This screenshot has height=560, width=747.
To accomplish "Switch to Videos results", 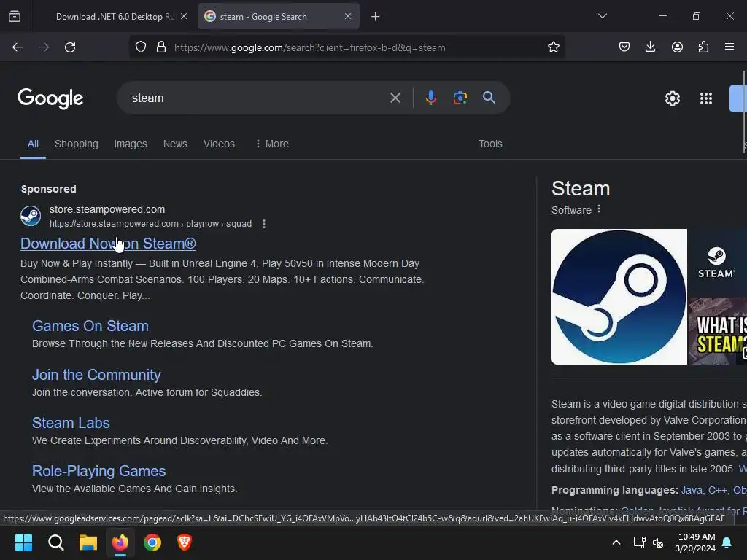I will click(x=219, y=144).
